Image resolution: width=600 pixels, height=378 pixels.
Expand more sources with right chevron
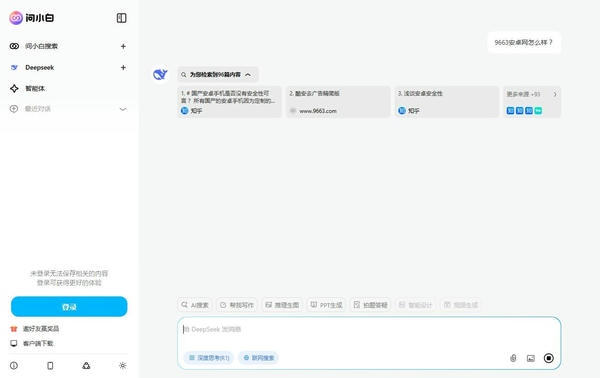(x=555, y=94)
